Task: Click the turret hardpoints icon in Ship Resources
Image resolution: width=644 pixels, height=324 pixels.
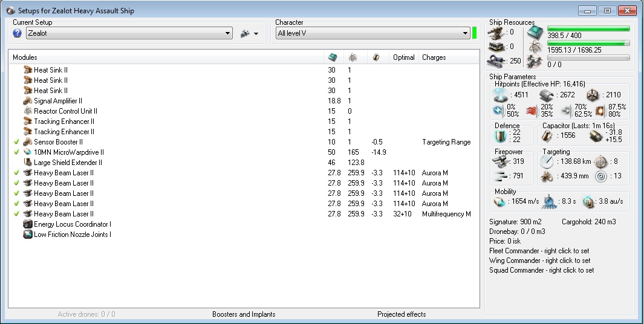Action: [x=496, y=33]
